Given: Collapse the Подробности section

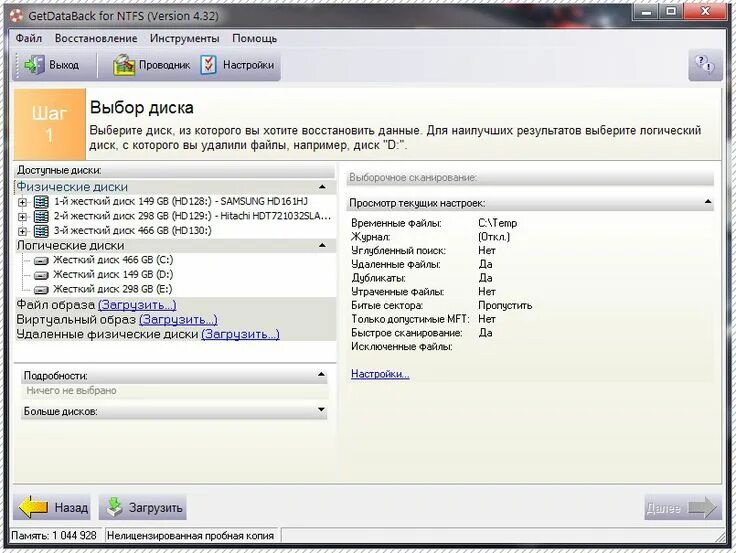Looking at the screenshot, I should [321, 375].
